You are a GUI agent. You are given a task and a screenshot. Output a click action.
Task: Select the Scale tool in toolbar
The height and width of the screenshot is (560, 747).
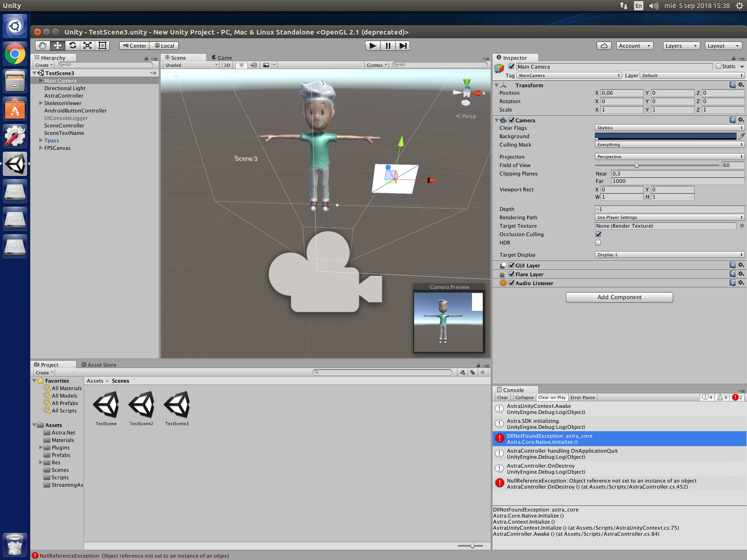[x=87, y=46]
